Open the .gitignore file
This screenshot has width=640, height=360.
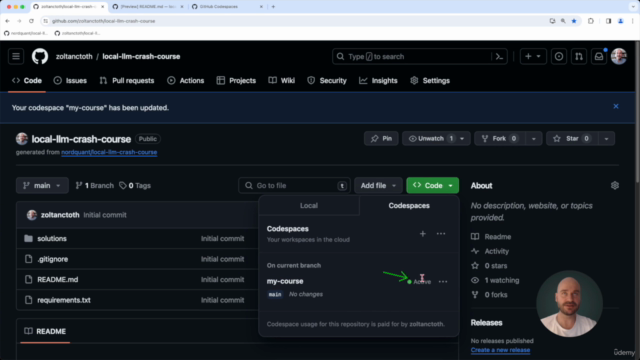click(53, 259)
